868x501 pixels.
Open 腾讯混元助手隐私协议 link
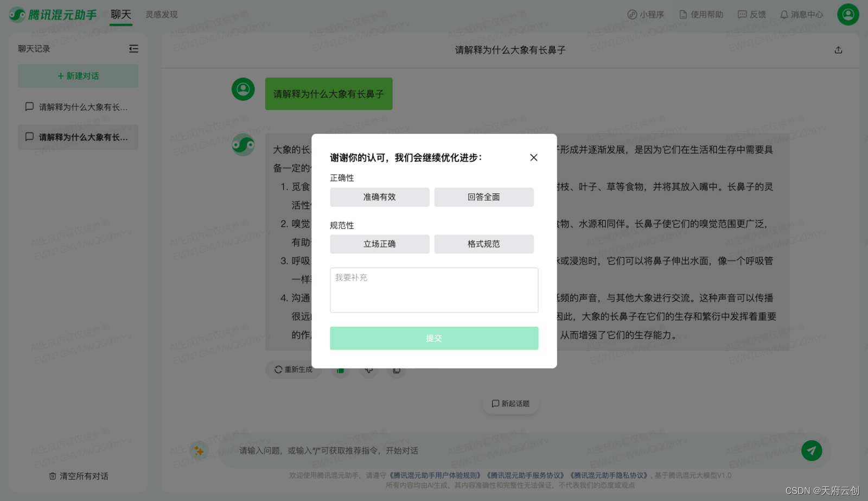point(609,475)
